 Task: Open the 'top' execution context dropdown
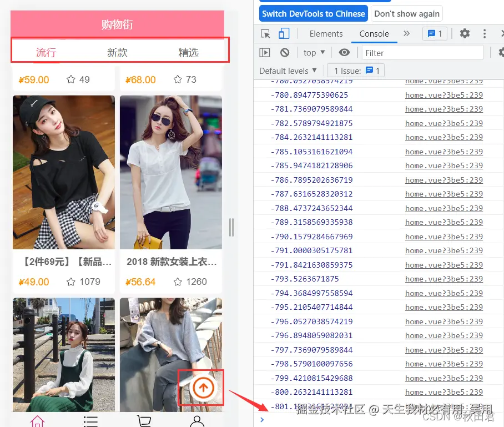click(313, 52)
